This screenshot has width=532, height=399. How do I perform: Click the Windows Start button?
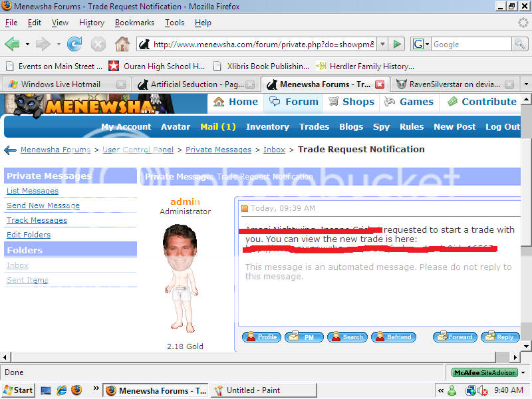point(19,390)
